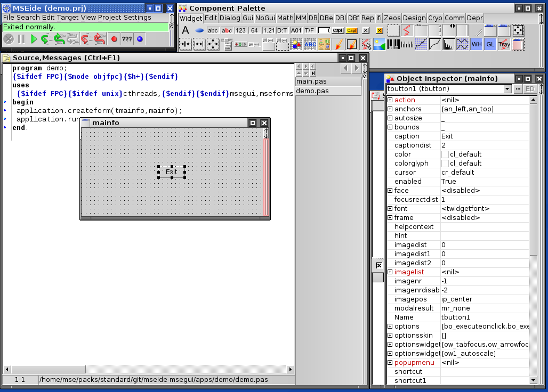Screen dimensions: 548x392
Task: Open the Project menu
Action: point(109,18)
